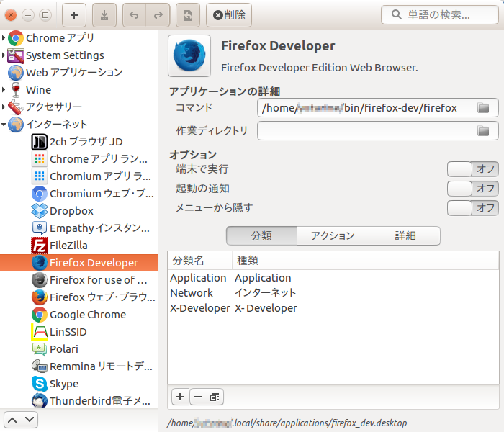Select the Firefox ウェブ・ブラウ... launcher icon
This screenshot has height=432, width=504.
[40, 297]
